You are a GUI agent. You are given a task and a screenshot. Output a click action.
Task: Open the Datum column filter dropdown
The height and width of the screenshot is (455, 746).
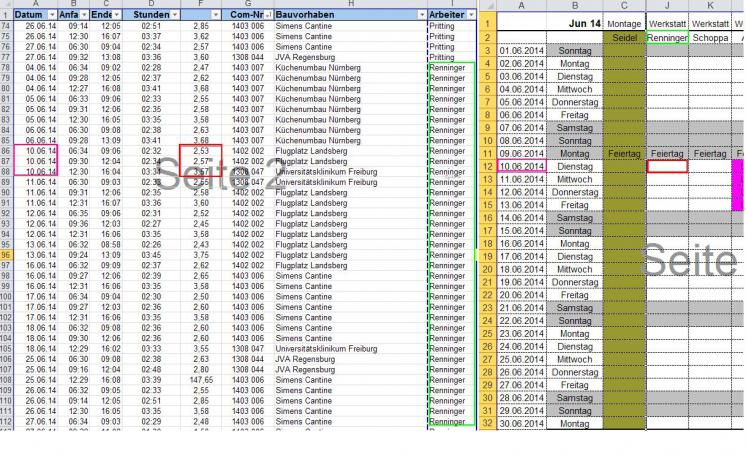tap(52, 15)
